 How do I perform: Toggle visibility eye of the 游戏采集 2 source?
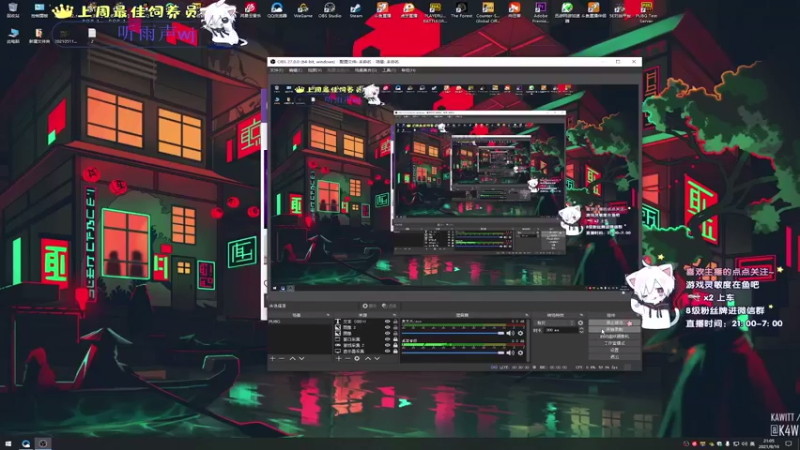pyautogui.click(x=387, y=345)
